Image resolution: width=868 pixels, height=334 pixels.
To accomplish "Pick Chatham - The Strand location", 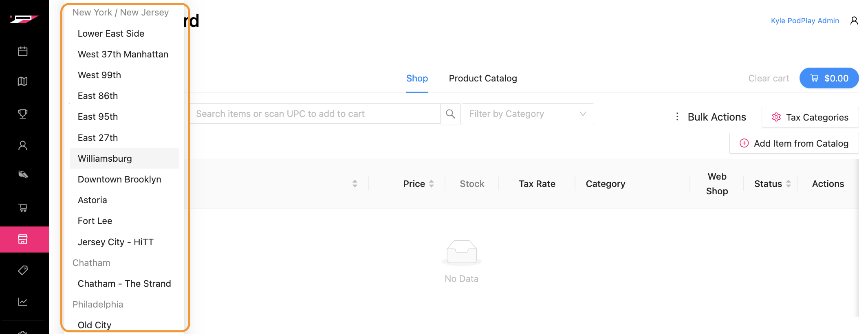I will coord(124,283).
